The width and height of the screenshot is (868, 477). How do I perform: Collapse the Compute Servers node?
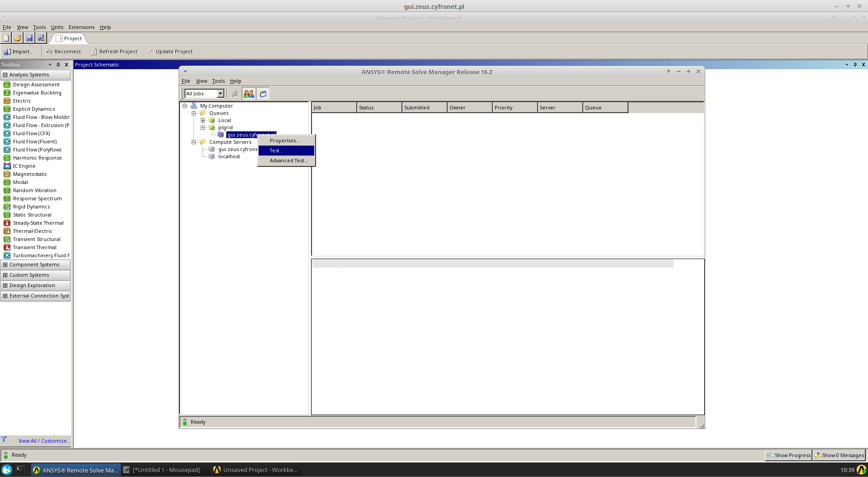[x=193, y=142]
